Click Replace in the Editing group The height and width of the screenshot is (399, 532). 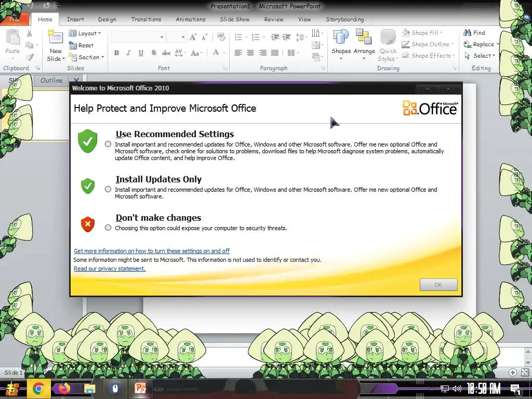tap(481, 44)
